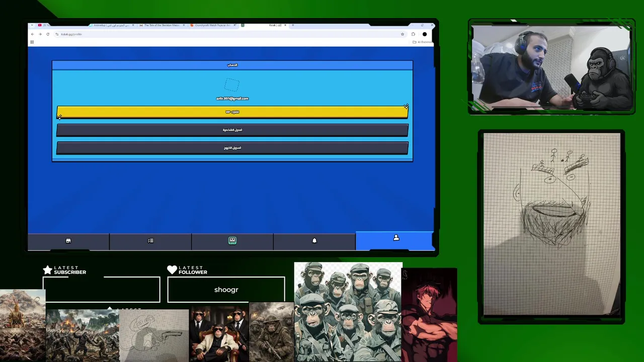The height and width of the screenshot is (362, 644).
Task: Reload the page with refresh icon
Action: pos(48,34)
